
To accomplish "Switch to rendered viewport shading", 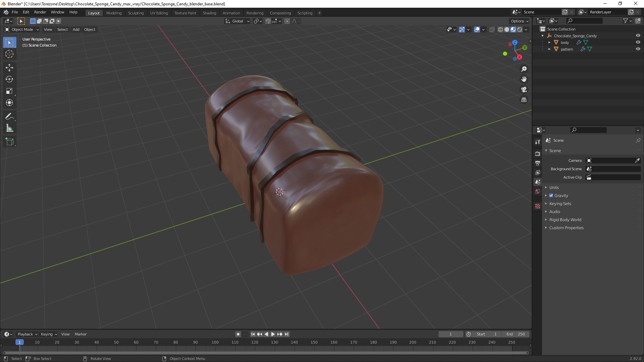I will coord(520,29).
